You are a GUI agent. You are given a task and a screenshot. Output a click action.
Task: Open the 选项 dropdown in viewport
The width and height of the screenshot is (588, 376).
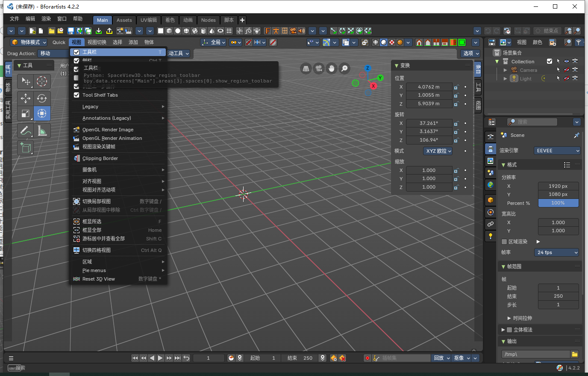(470, 53)
